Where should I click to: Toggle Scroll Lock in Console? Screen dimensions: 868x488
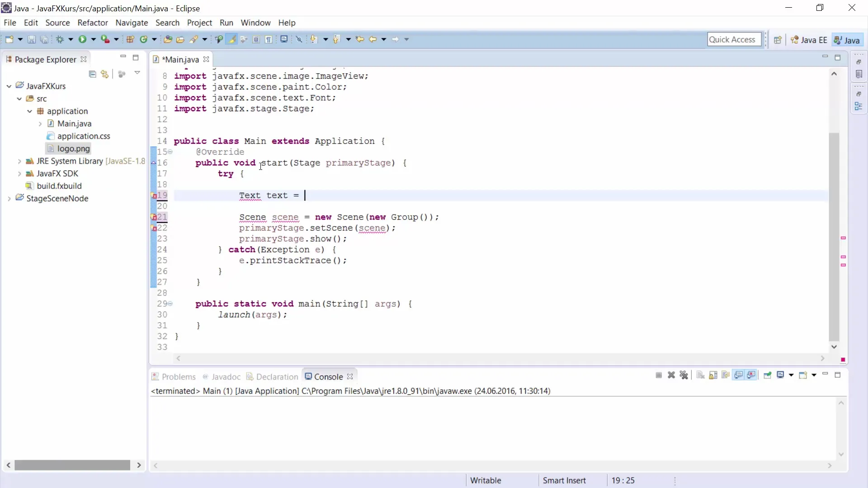[x=713, y=375]
